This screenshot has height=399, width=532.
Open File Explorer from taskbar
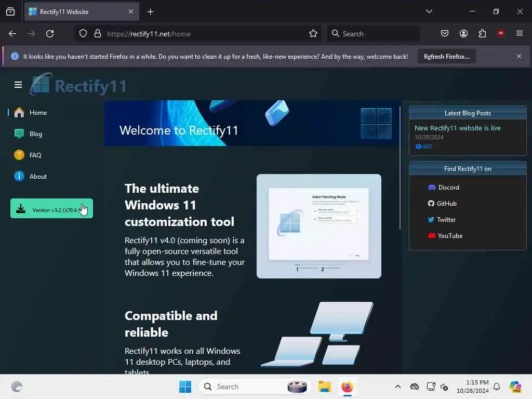tap(324, 387)
